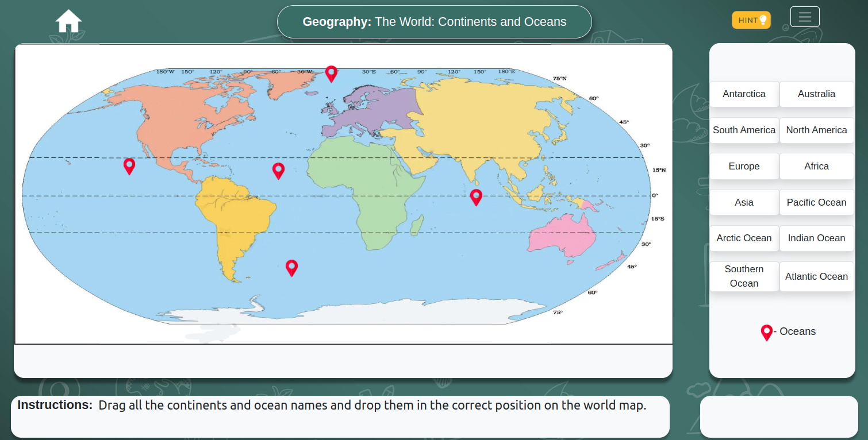This screenshot has width=868, height=440.
Task: Select the Pacific Ocean label
Action: tap(816, 202)
